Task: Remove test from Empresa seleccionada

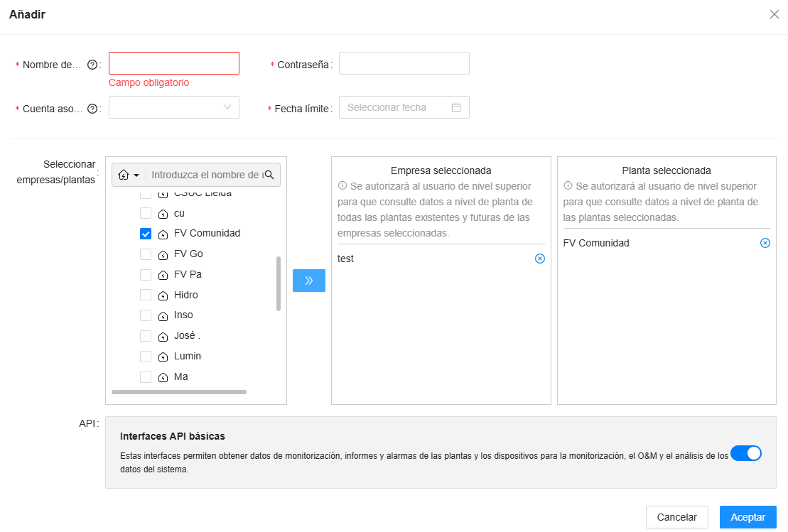Action: tap(540, 259)
